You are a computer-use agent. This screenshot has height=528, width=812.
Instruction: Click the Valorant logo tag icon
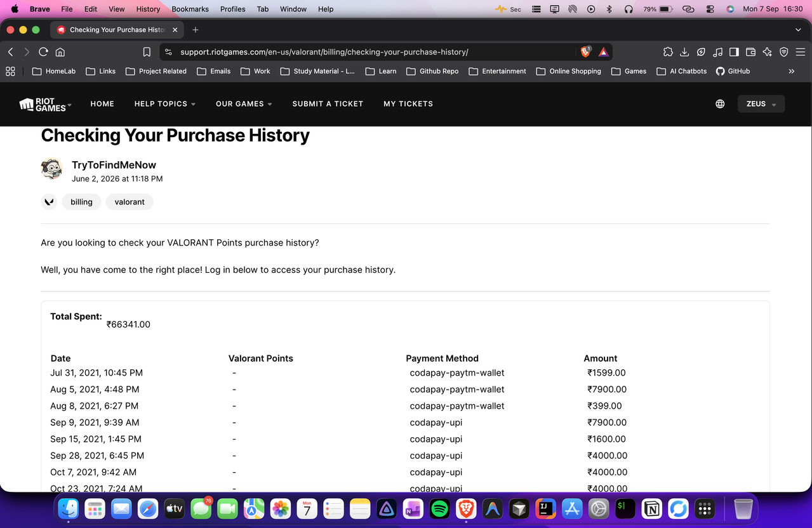tap(49, 202)
